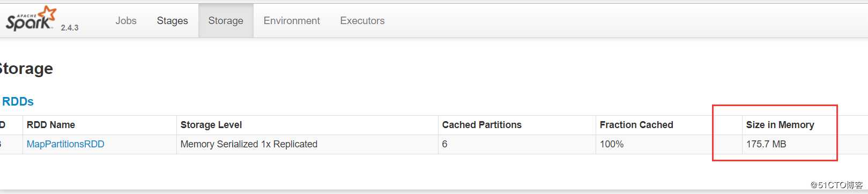Click the Spark version 2.4.3 label
868x194 pixels.
[x=70, y=28]
